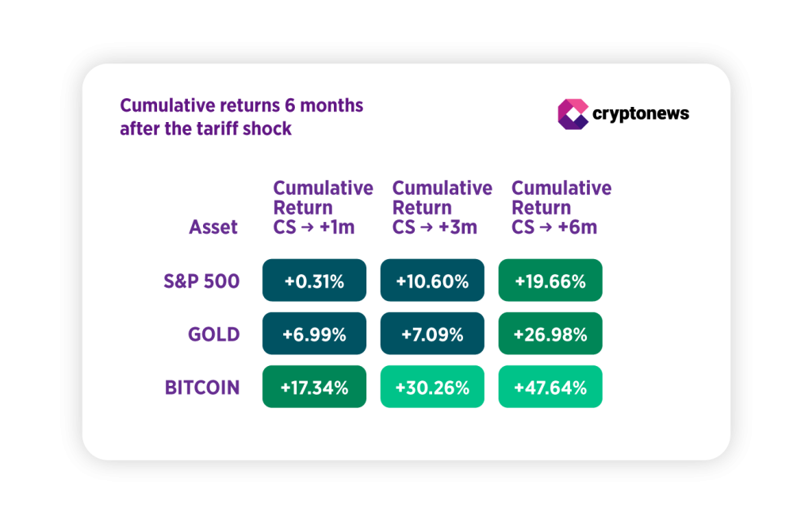Click the BITCOIN row label

(202, 387)
